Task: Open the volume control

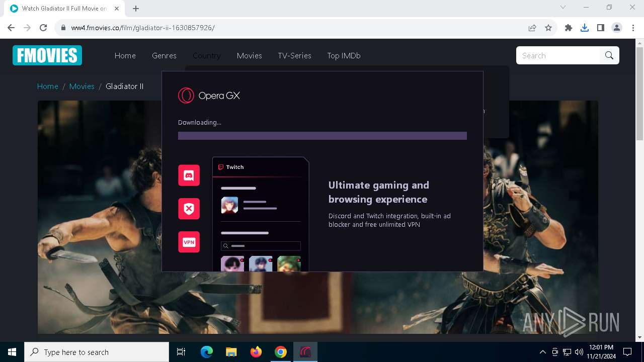Action: click(x=579, y=352)
